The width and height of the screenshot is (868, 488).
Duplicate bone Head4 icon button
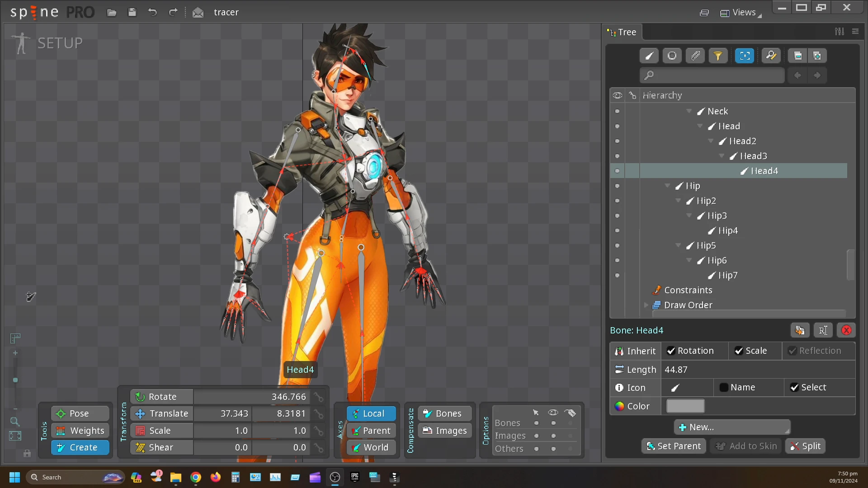(800, 330)
